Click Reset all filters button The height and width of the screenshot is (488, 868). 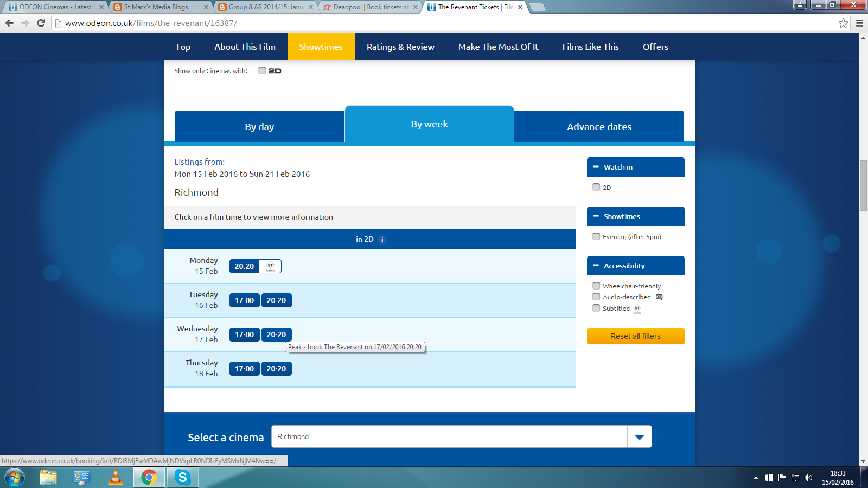tap(636, 336)
